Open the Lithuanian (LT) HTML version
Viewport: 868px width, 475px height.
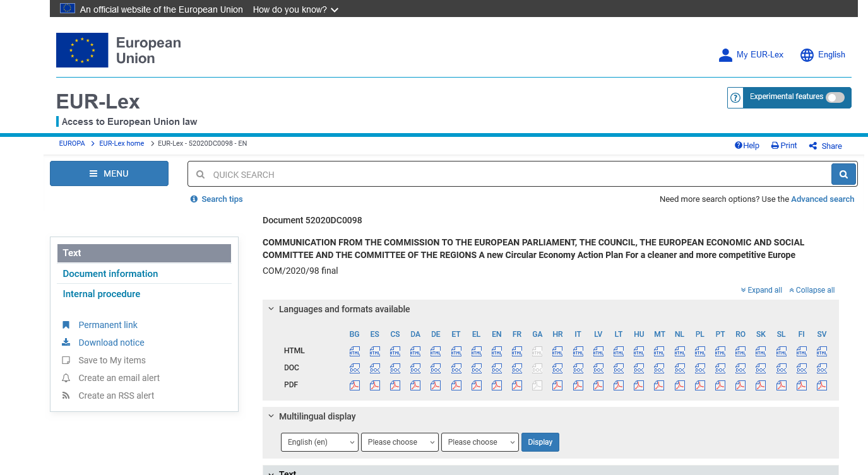coord(619,351)
